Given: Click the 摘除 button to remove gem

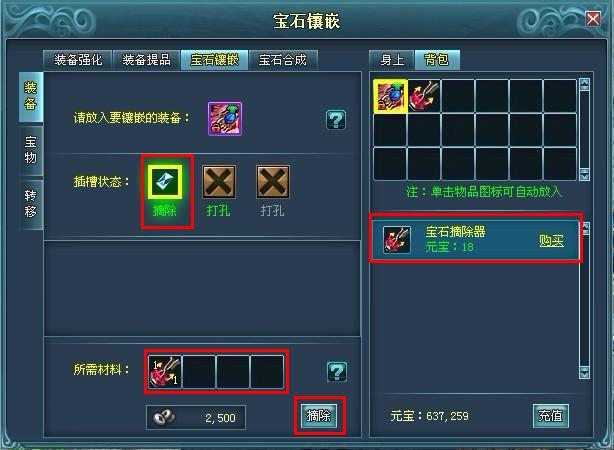Looking at the screenshot, I should [319, 416].
